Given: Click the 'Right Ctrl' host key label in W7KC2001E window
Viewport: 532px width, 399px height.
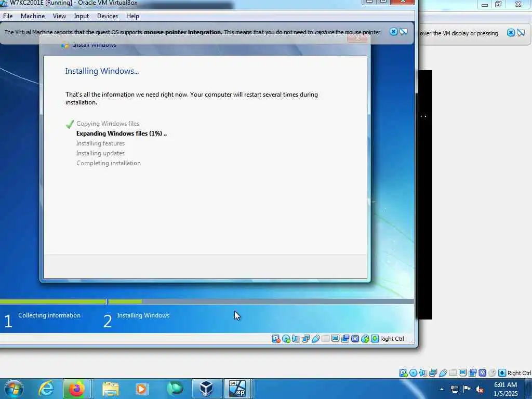Looking at the screenshot, I should coord(392,339).
